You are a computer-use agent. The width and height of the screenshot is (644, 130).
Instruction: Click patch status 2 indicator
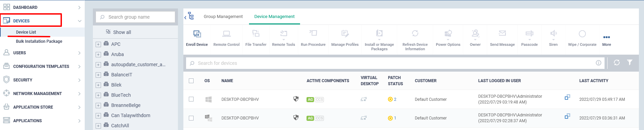(392, 99)
